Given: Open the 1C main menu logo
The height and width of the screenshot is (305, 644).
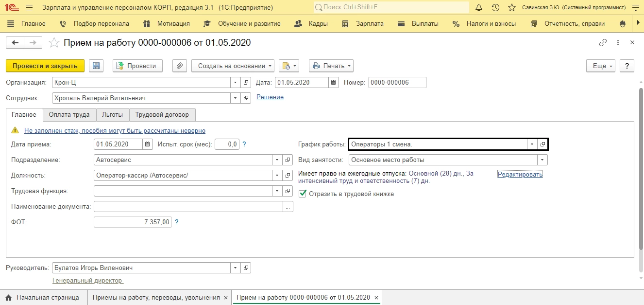Looking at the screenshot, I should point(11,8).
